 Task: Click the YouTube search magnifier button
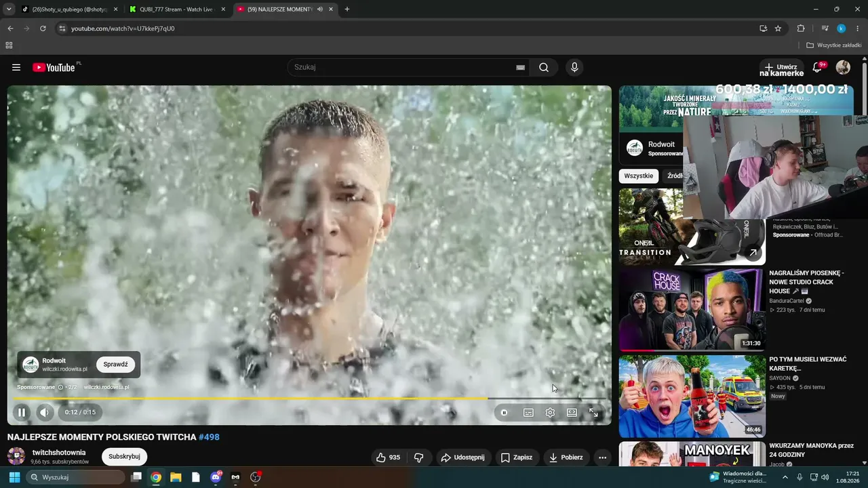(544, 67)
